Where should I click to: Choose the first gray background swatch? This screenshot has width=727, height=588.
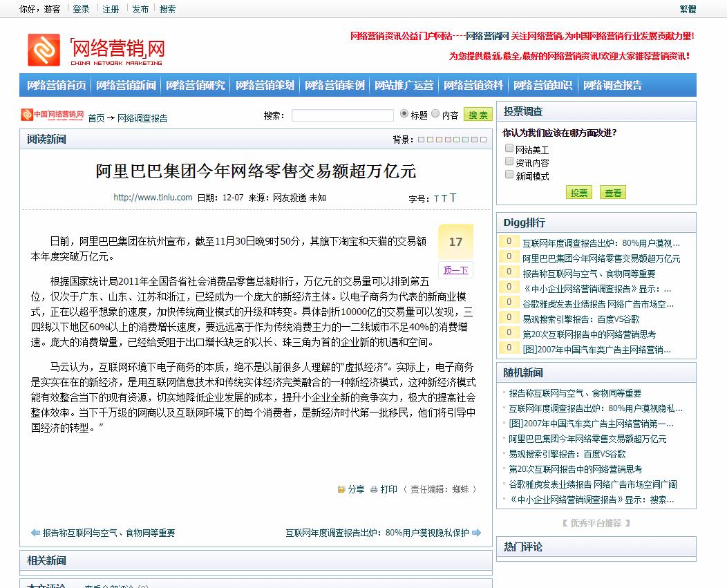[421, 140]
